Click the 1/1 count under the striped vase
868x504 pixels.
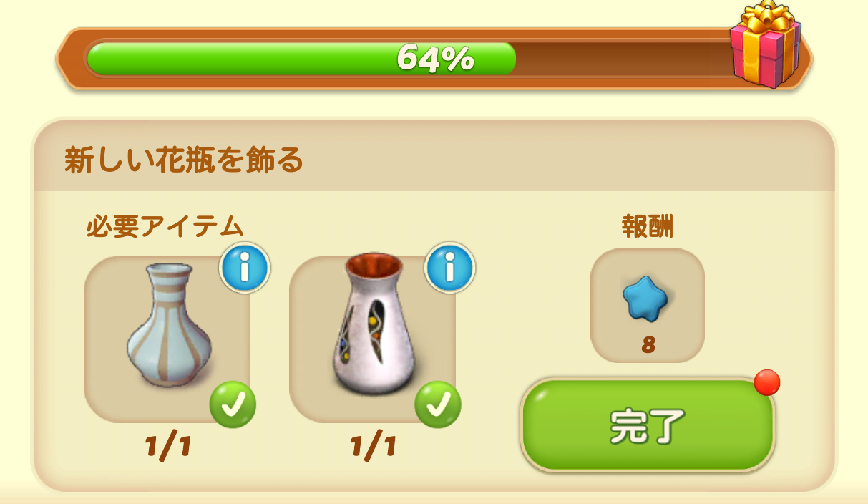(x=167, y=447)
